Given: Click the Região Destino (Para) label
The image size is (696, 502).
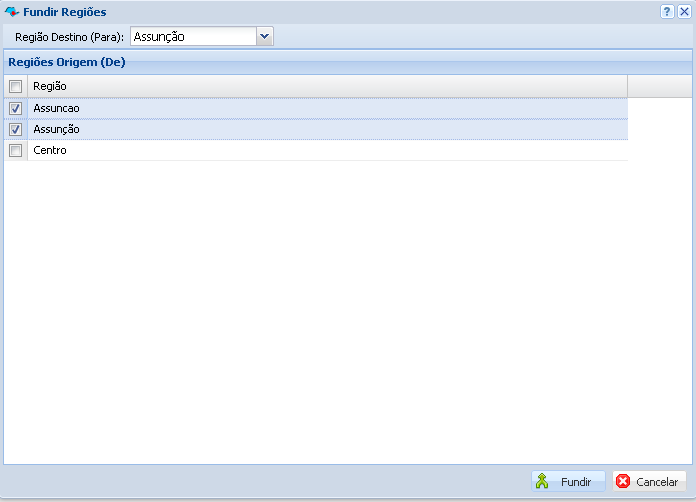Looking at the screenshot, I should 69,37.
